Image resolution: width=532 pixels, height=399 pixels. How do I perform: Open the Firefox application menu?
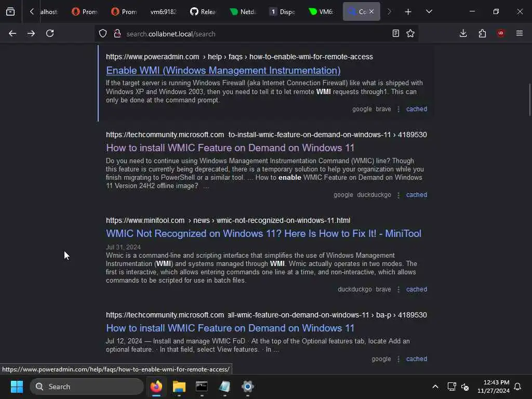click(520, 34)
